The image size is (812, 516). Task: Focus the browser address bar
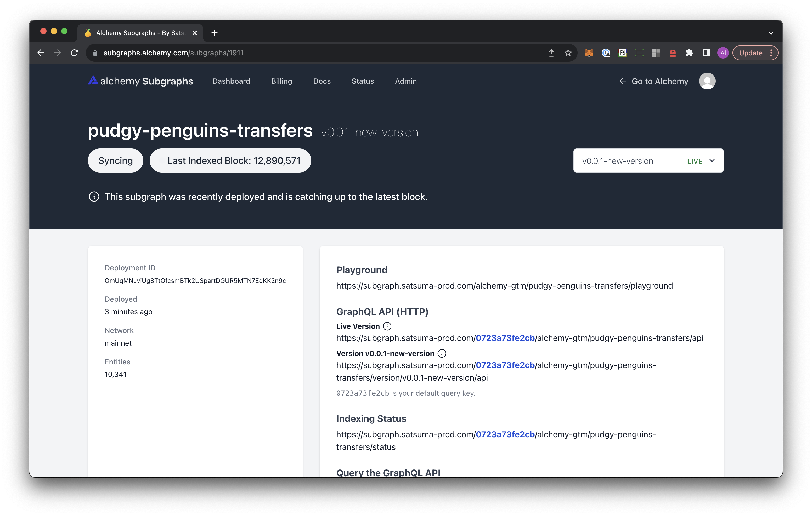303,53
